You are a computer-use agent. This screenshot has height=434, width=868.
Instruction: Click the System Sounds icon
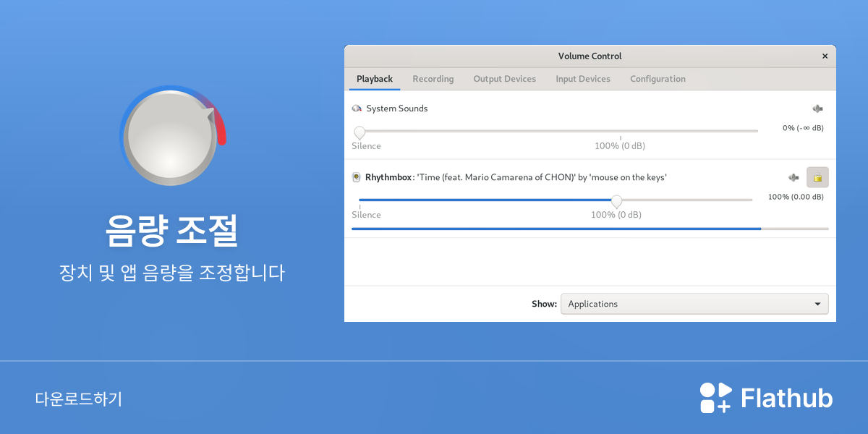coord(357,109)
